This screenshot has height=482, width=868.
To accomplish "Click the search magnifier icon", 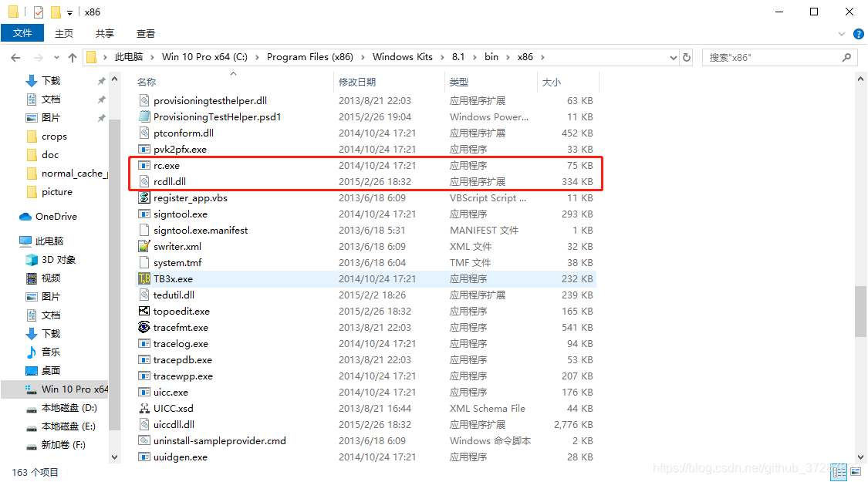I will 846,58.
